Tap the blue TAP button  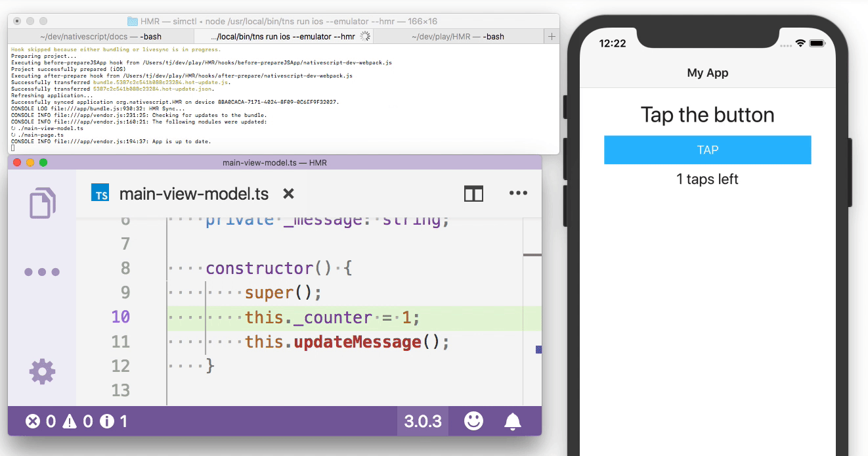tap(707, 150)
